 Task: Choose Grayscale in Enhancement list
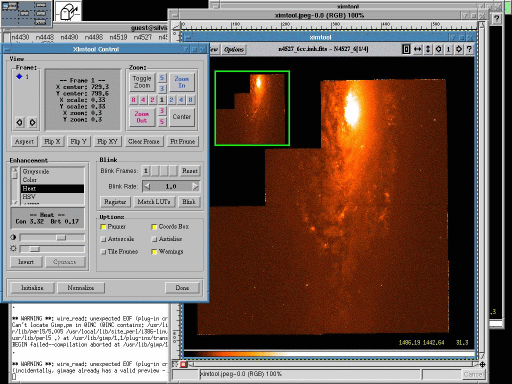tap(53, 171)
